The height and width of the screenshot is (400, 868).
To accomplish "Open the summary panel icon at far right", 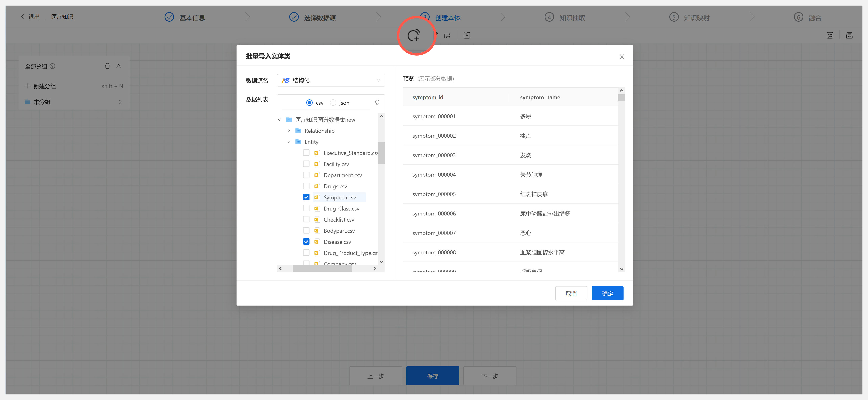I will click(849, 35).
